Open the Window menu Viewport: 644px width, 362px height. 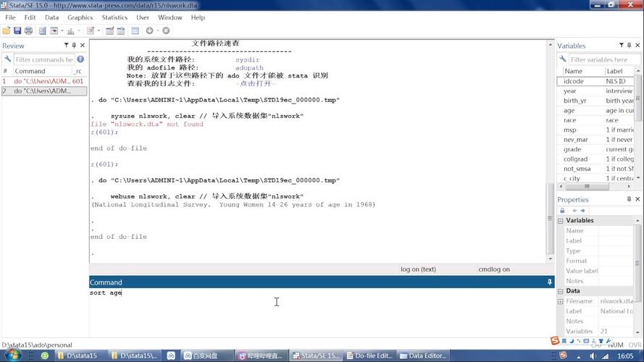(x=170, y=17)
